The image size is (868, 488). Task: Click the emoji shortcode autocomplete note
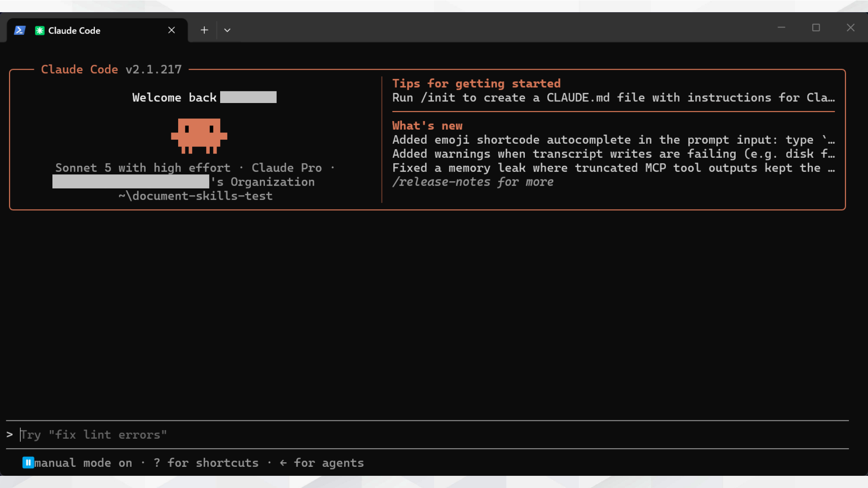(x=613, y=140)
